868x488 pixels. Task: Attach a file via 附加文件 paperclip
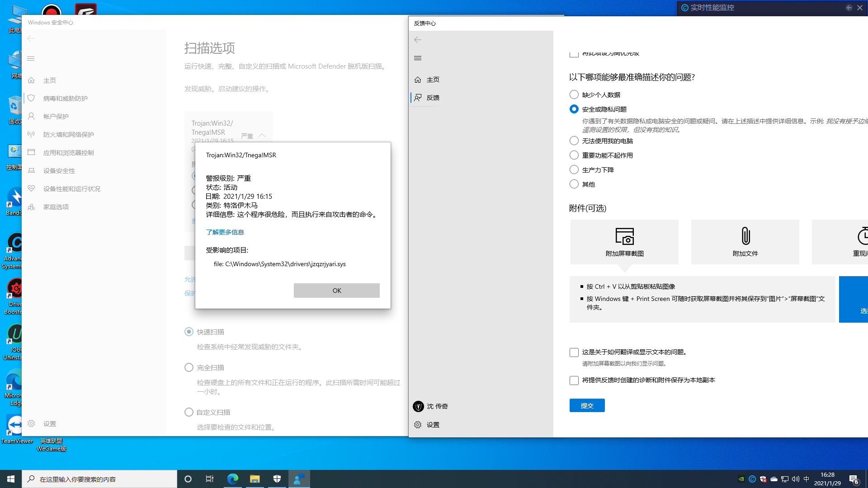point(745,242)
